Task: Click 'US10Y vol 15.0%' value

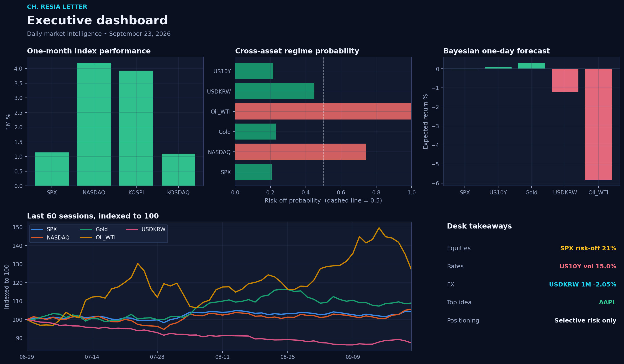Action: coord(588,266)
